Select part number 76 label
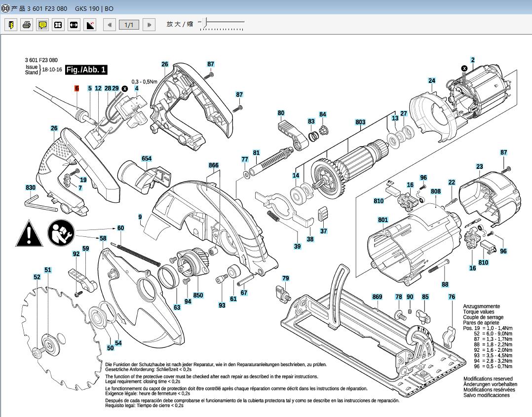This screenshot has width=532, height=417. (x=452, y=297)
